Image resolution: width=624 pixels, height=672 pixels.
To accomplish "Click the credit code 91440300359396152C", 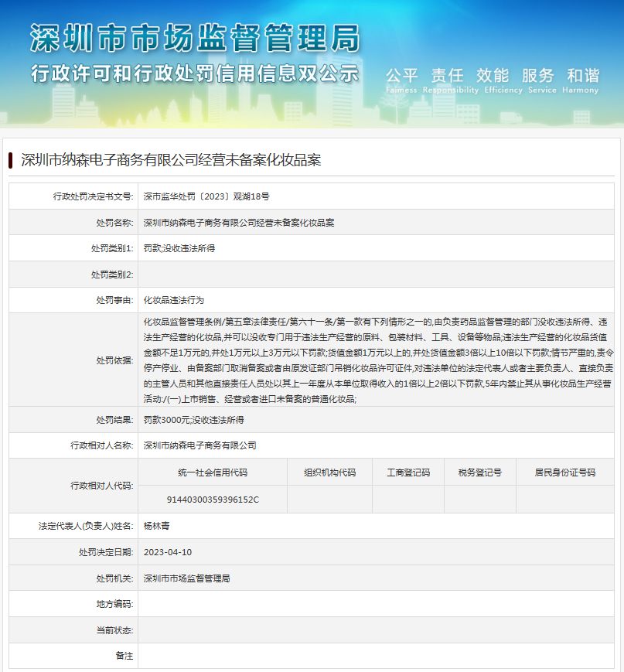I will click(x=212, y=500).
